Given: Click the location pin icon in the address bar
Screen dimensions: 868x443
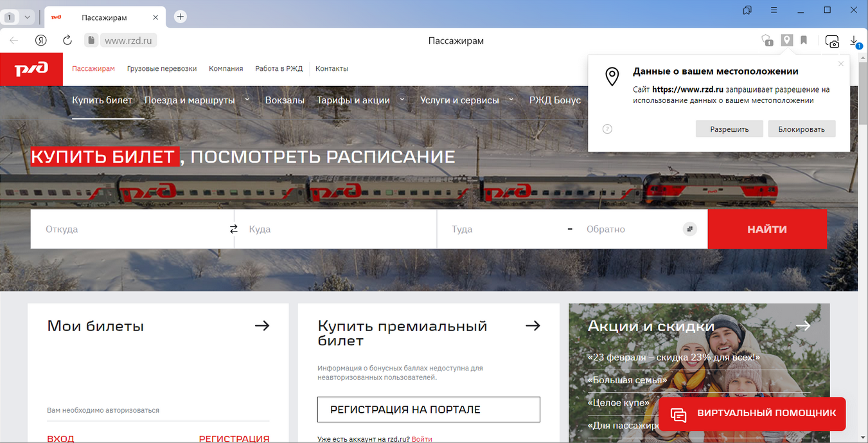Looking at the screenshot, I should [786, 41].
